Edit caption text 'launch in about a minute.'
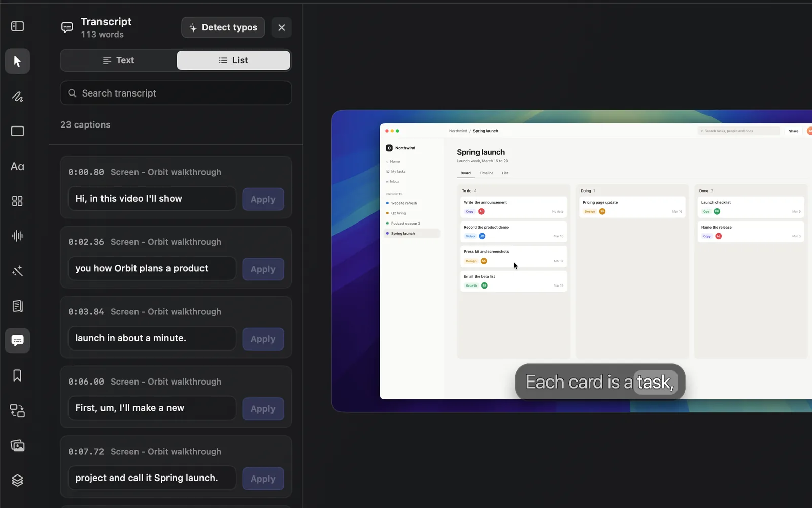Viewport: 812px width, 508px height. pyautogui.click(x=152, y=338)
